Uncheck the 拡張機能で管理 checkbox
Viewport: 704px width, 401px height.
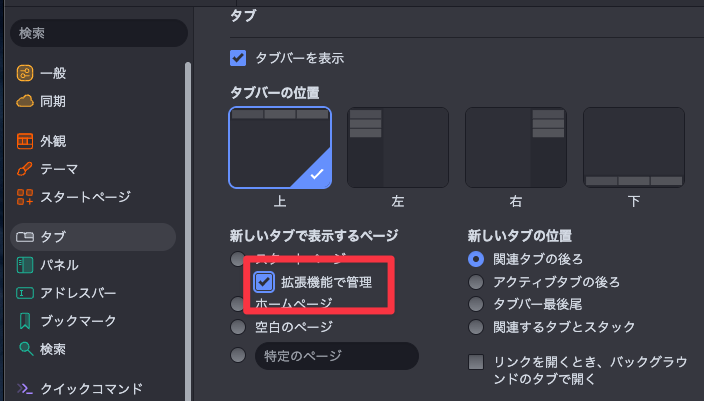coord(264,282)
